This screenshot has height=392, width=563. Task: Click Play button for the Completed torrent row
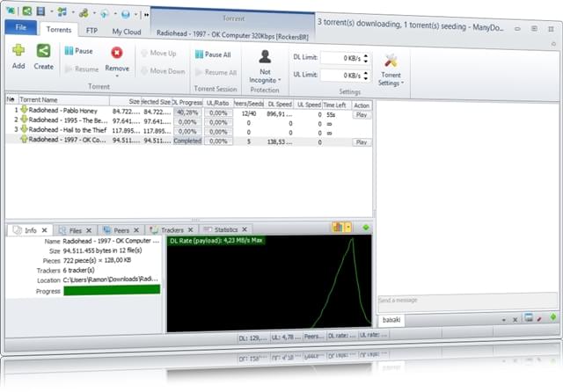362,142
